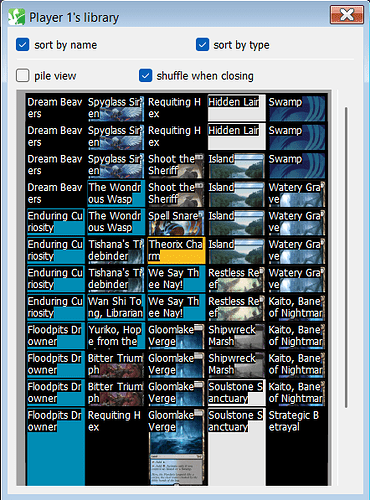
Task: Select the first Dream Beavers card
Action: point(55,108)
